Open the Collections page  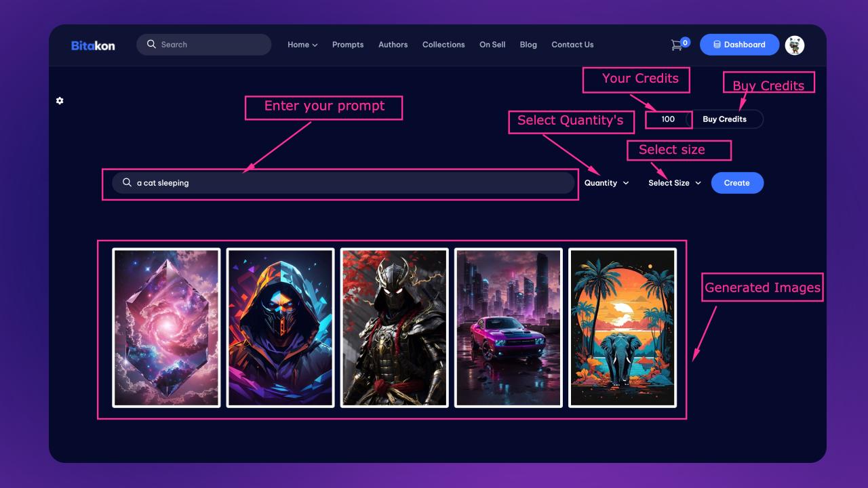443,45
